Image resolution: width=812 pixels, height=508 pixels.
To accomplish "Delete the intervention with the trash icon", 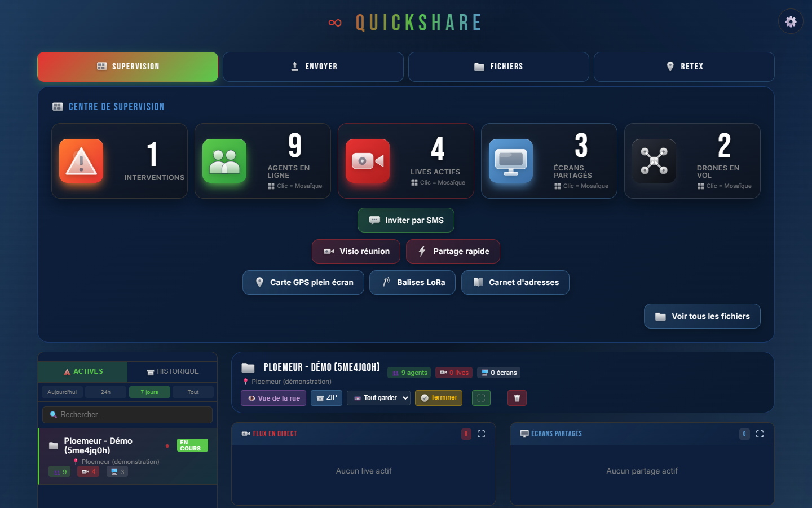I will click(x=517, y=398).
